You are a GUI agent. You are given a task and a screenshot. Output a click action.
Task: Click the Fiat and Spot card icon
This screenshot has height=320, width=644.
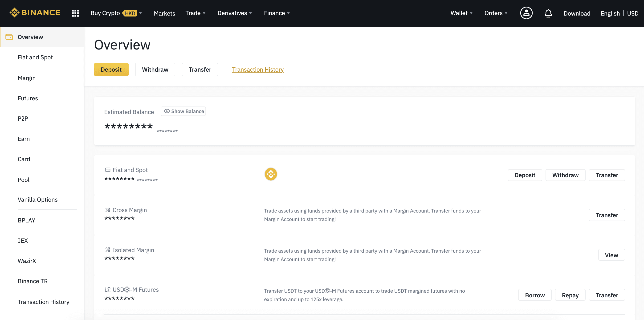click(107, 170)
